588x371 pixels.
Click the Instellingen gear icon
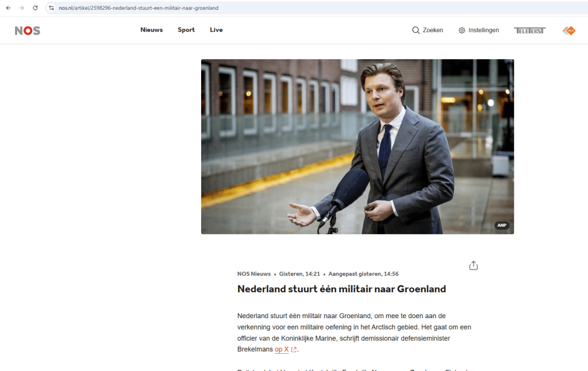tap(462, 30)
